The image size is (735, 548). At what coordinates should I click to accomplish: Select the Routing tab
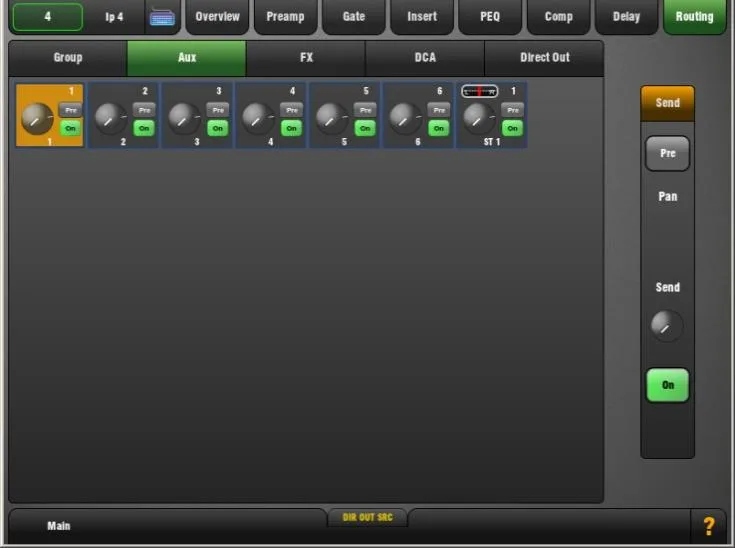(695, 17)
